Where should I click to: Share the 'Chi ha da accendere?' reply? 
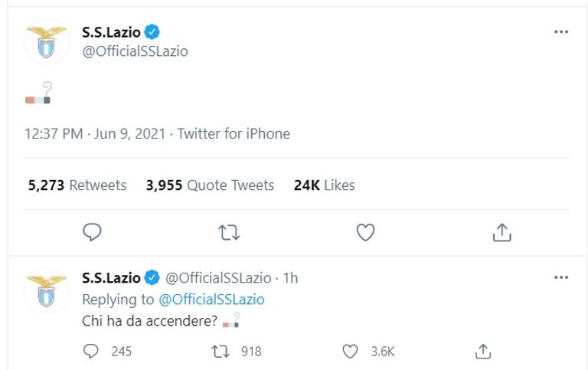[482, 351]
